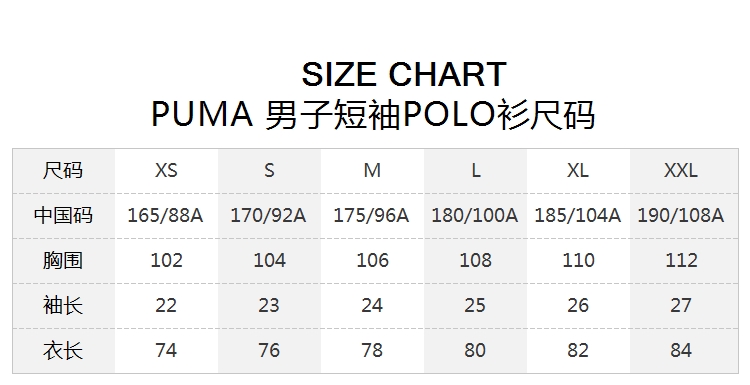Select the XS size column header
The image size is (750, 385).
[166, 170]
